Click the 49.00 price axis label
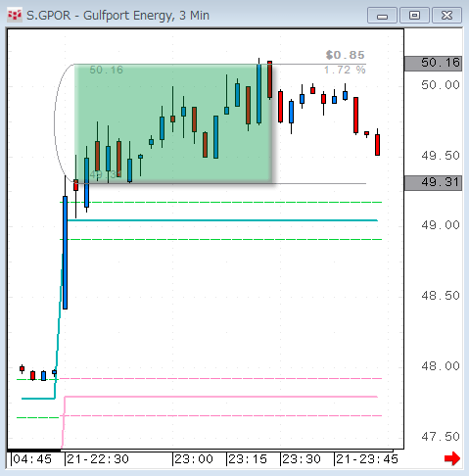This screenshot has width=469, height=476. tap(441, 225)
